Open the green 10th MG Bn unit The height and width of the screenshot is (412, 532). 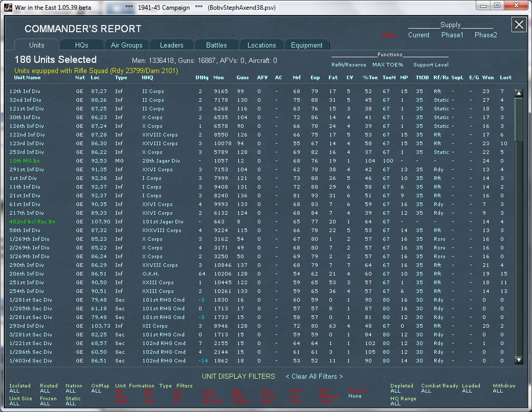[25, 161]
